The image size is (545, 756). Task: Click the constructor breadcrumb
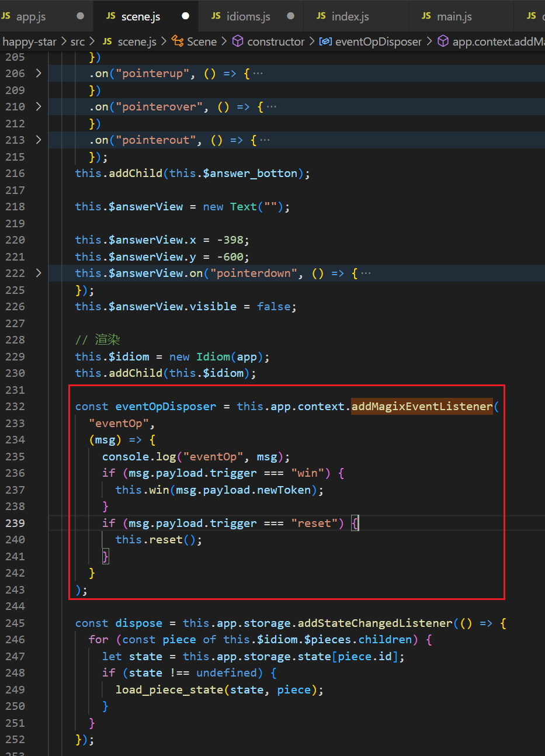click(x=276, y=41)
